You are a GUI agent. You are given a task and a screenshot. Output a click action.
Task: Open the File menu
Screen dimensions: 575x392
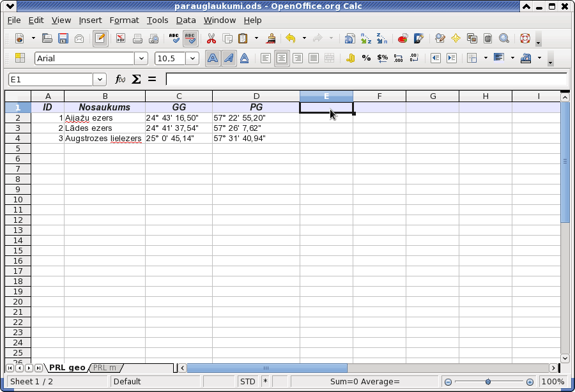(x=14, y=20)
